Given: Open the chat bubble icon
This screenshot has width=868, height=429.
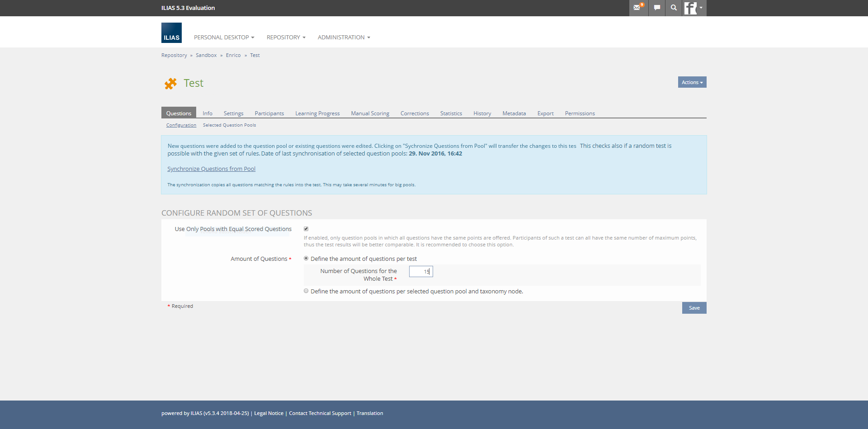Looking at the screenshot, I should coord(657,8).
